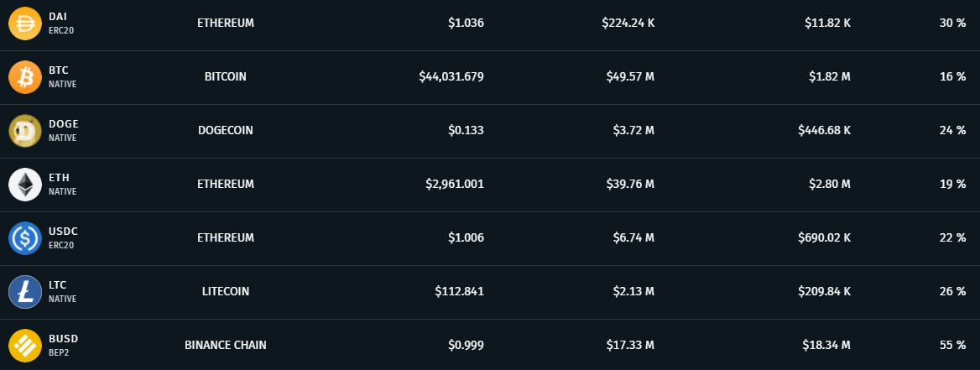Open the DOGE ticker label
The width and height of the screenshot is (980, 370).
point(63,124)
